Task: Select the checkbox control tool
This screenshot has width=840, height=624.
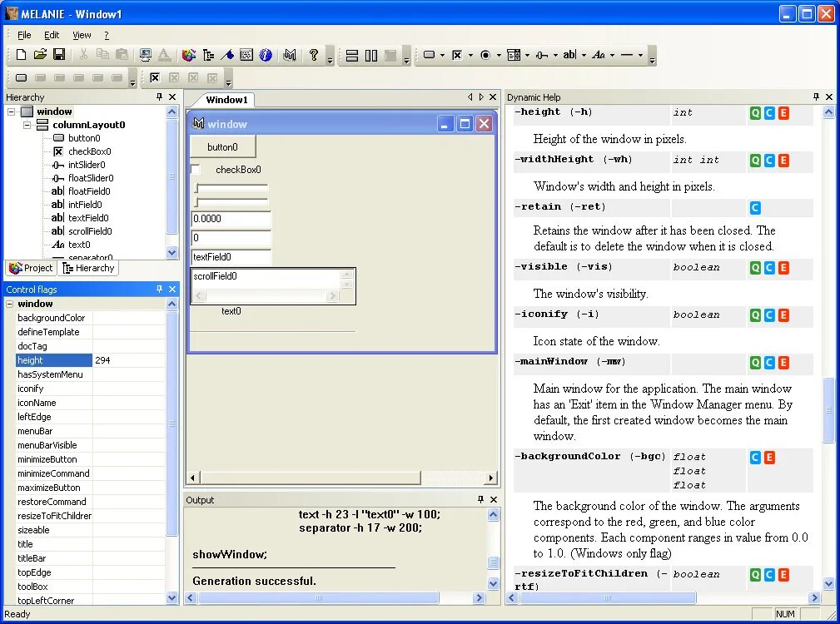Action: (457, 55)
